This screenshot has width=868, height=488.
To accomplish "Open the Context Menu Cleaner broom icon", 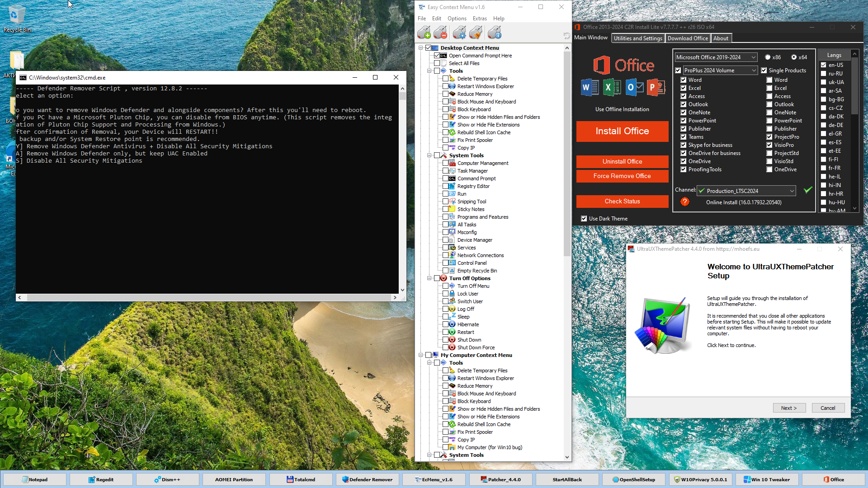I will coord(476,33).
